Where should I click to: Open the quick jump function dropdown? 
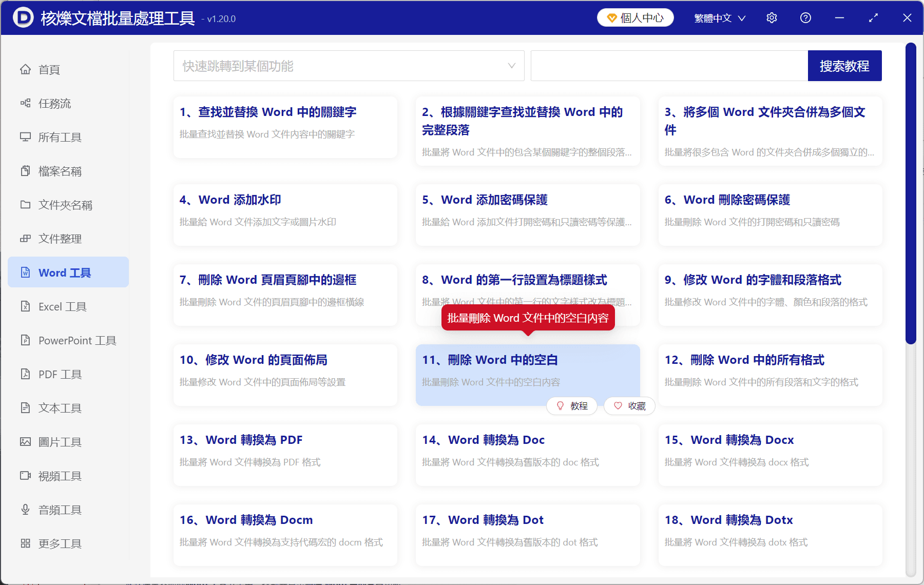(x=349, y=66)
